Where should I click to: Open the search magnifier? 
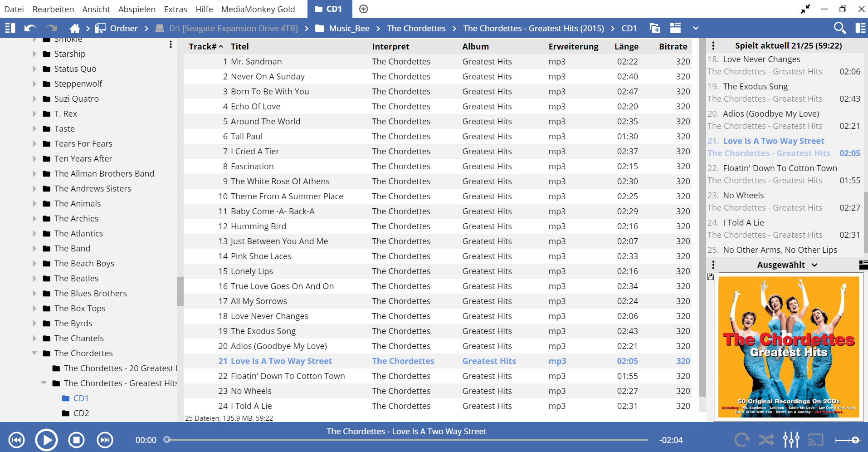pyautogui.click(x=840, y=28)
